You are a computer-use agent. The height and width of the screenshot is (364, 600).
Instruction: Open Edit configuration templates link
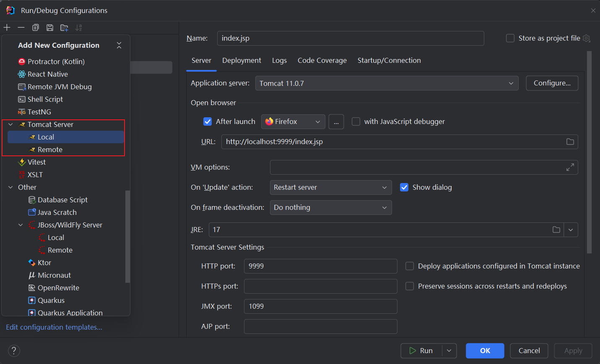pos(54,327)
